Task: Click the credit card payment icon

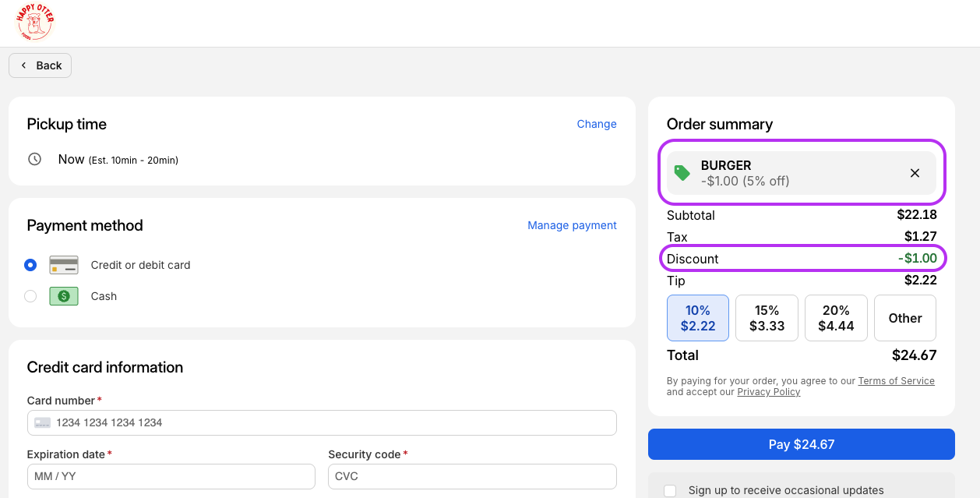Action: click(64, 265)
